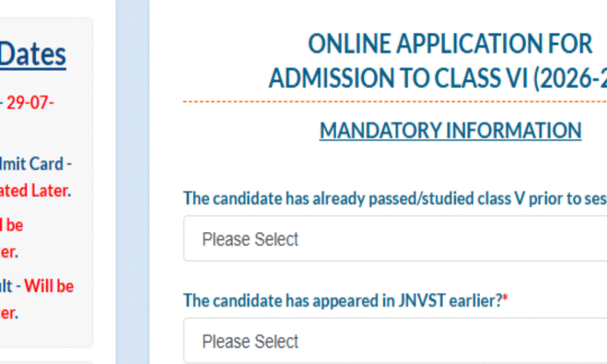Click the 'ONLINE APPLICATION FOR' title line

point(450,44)
